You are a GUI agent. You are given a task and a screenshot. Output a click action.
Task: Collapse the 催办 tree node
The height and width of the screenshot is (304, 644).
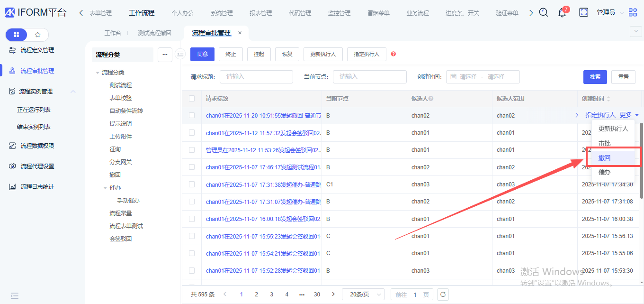tap(105, 188)
